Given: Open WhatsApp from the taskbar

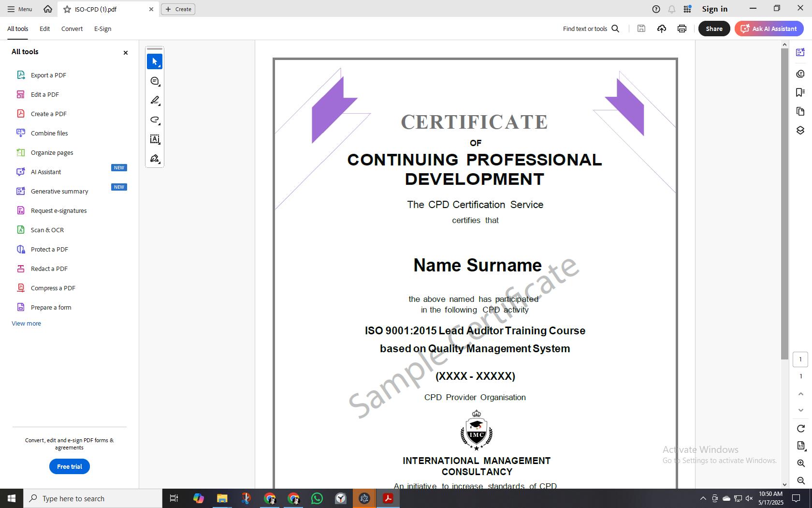Looking at the screenshot, I should coord(317,498).
